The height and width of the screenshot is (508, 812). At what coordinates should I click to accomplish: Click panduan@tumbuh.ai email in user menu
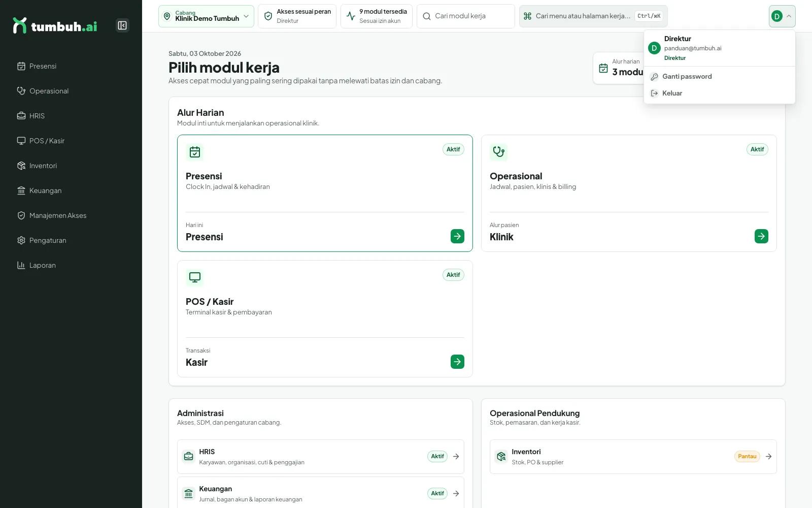click(x=693, y=48)
